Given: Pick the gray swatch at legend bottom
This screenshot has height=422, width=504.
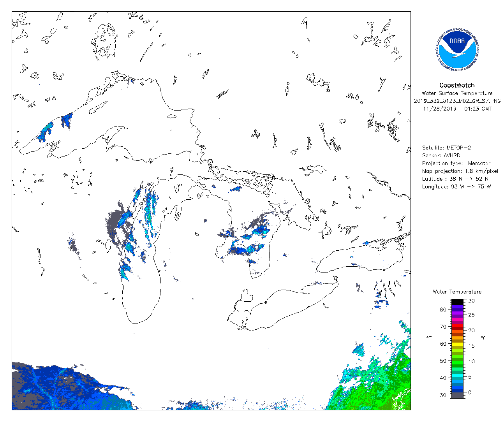Looking at the screenshot, I should click(457, 395).
